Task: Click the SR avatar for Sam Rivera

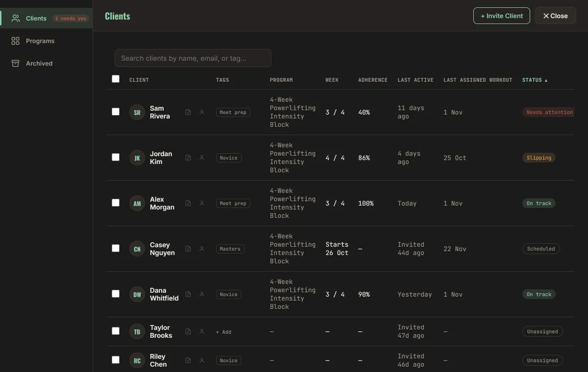Action: click(137, 112)
